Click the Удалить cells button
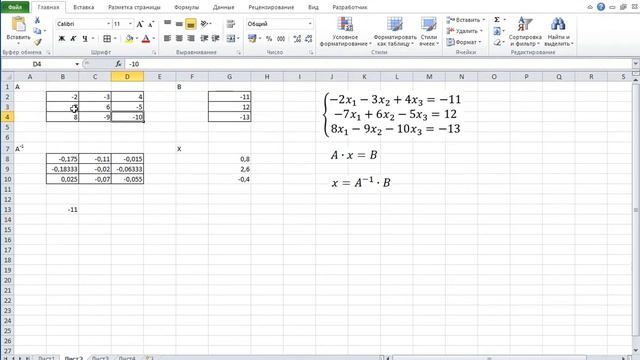The image size is (640, 360). [x=464, y=31]
